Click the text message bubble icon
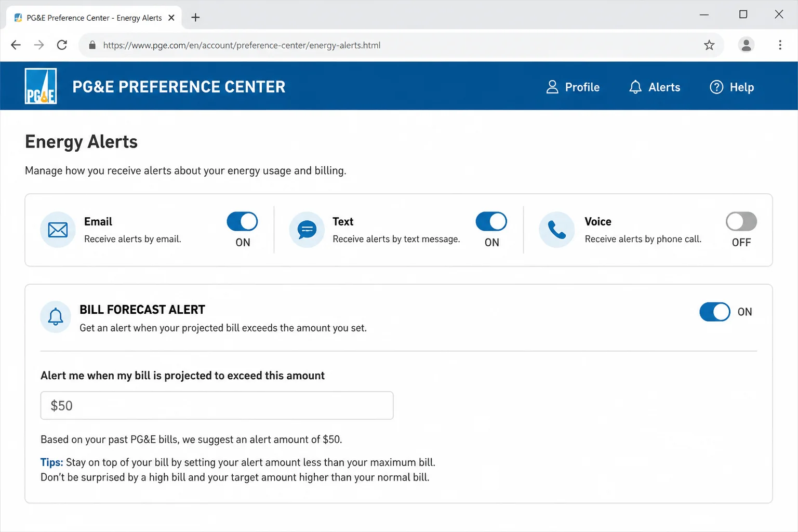798x532 pixels. [x=307, y=230]
